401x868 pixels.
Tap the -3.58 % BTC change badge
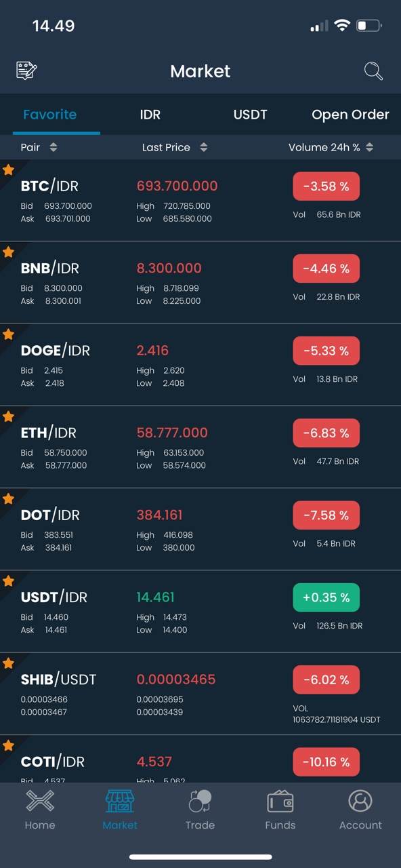pyautogui.click(x=326, y=186)
